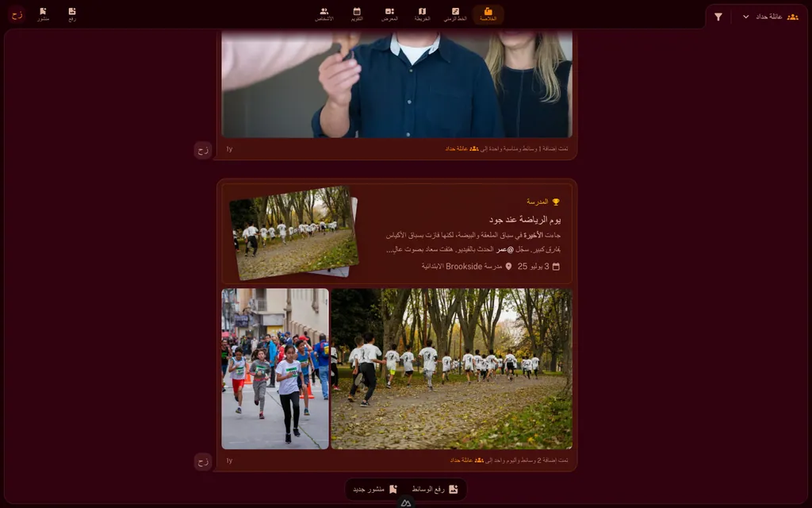Click the triangle logo at bottom center

pos(406,502)
